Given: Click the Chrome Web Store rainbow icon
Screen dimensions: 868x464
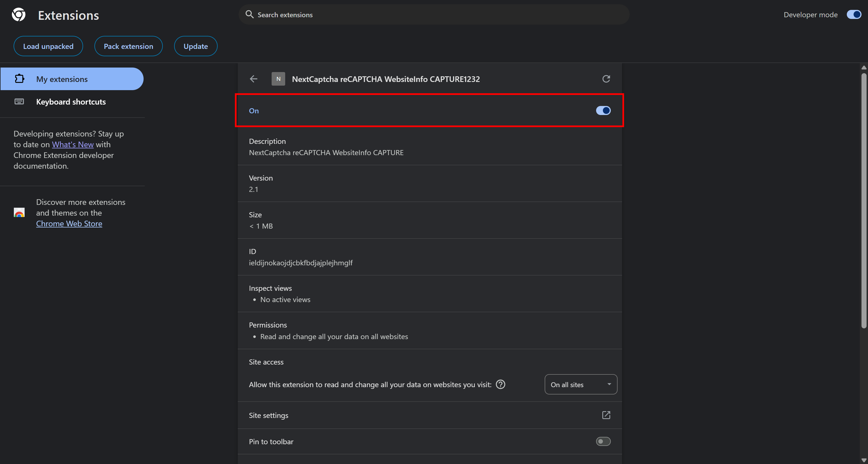Looking at the screenshot, I should click(x=19, y=213).
